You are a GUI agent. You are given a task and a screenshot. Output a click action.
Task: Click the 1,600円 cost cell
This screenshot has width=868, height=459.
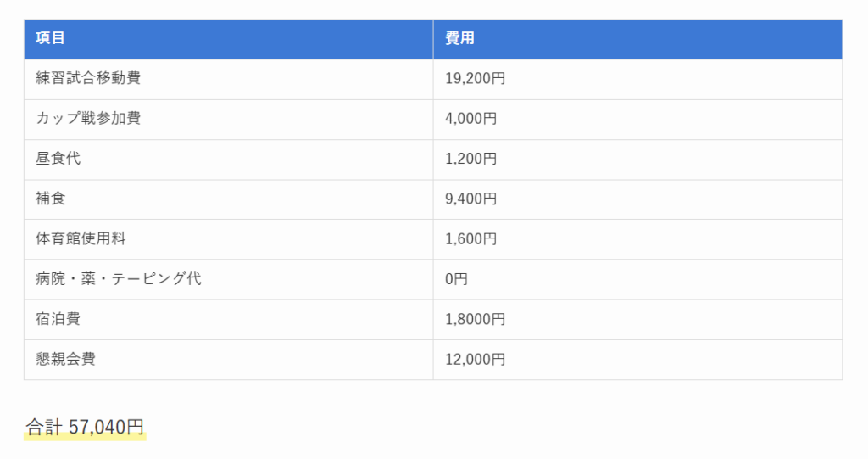[x=470, y=239]
